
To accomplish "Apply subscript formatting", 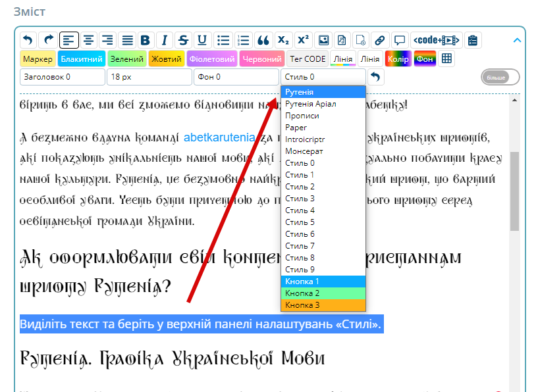I will pyautogui.click(x=283, y=40).
